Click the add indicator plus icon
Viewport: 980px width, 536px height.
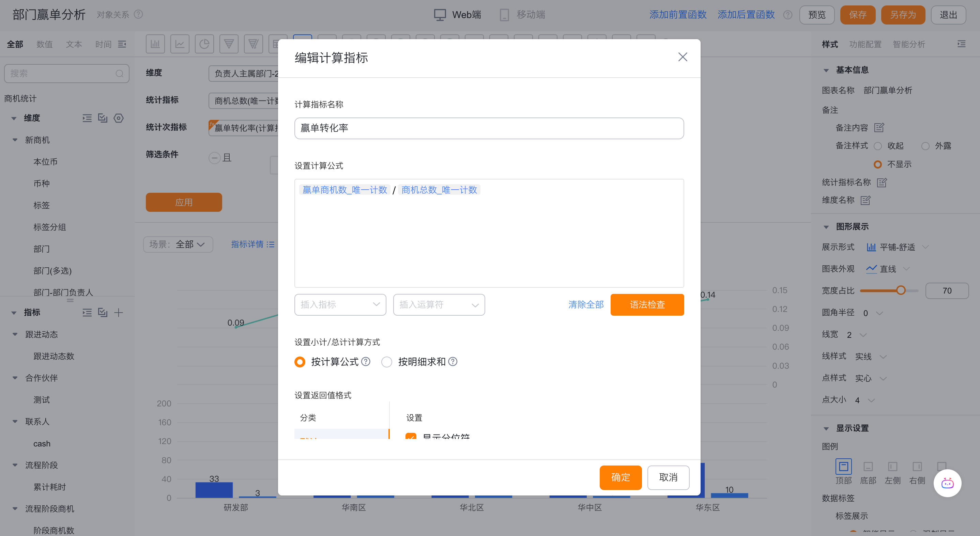coord(119,313)
